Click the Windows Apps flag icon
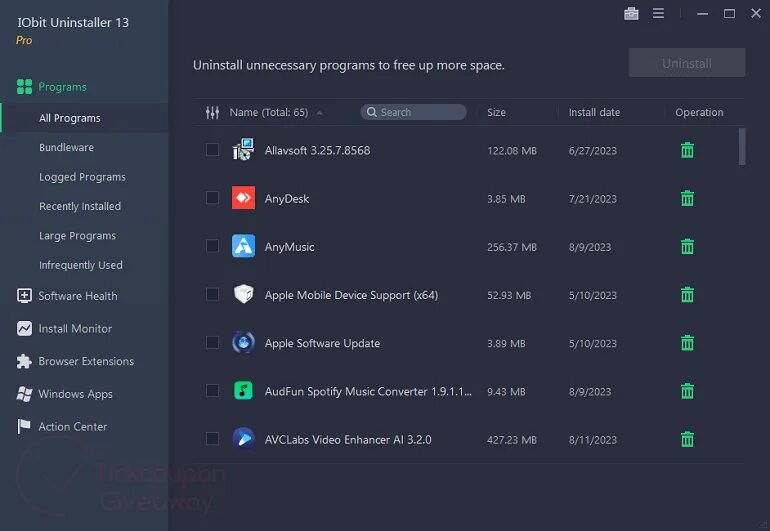This screenshot has height=531, width=770. pyautogui.click(x=24, y=394)
